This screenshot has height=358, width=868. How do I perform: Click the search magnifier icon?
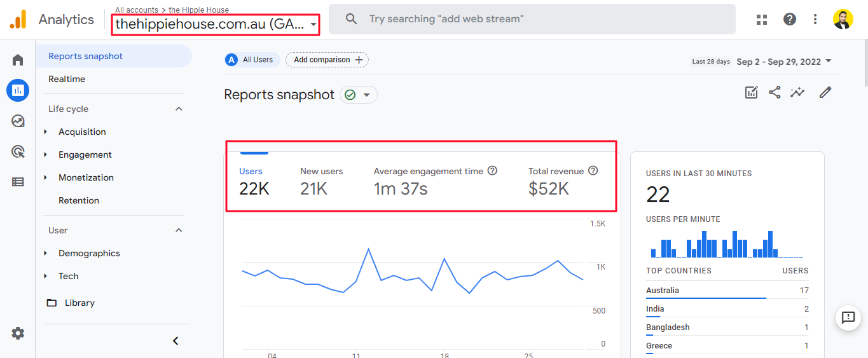[351, 19]
